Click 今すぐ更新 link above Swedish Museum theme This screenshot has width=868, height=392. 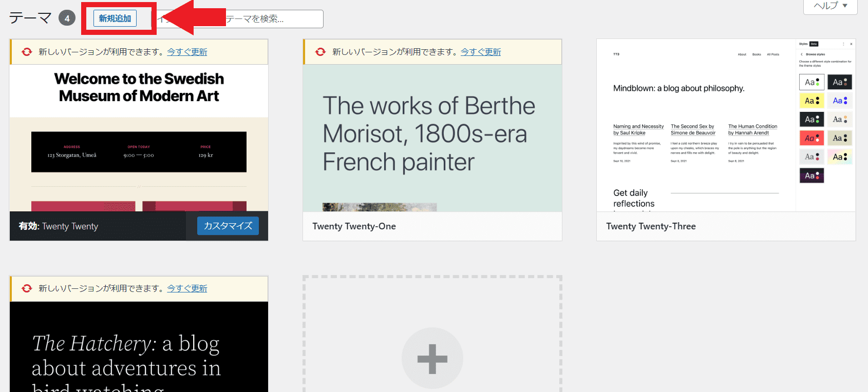click(x=187, y=52)
